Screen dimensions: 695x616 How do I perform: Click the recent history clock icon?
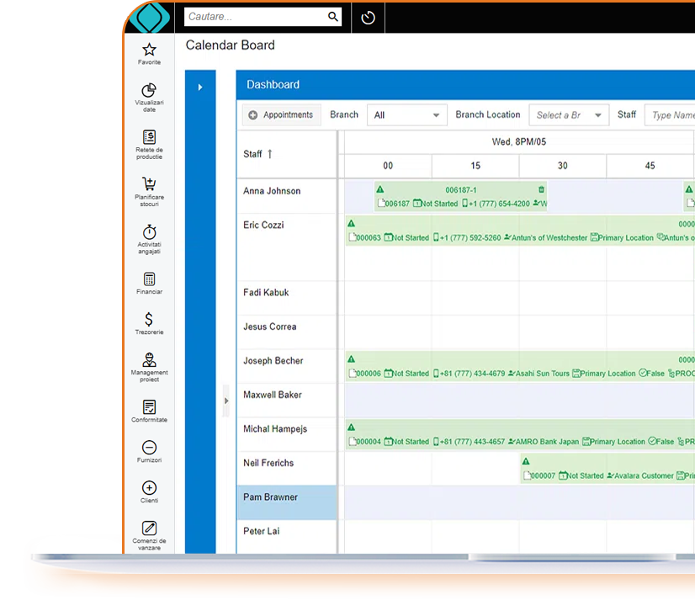pos(368,18)
